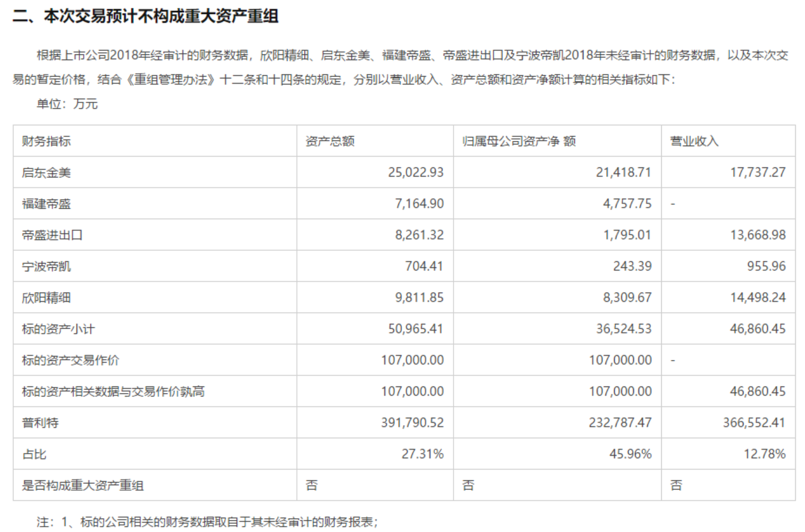Click the 启东金美 row label
The height and width of the screenshot is (532, 805).
[46, 172]
